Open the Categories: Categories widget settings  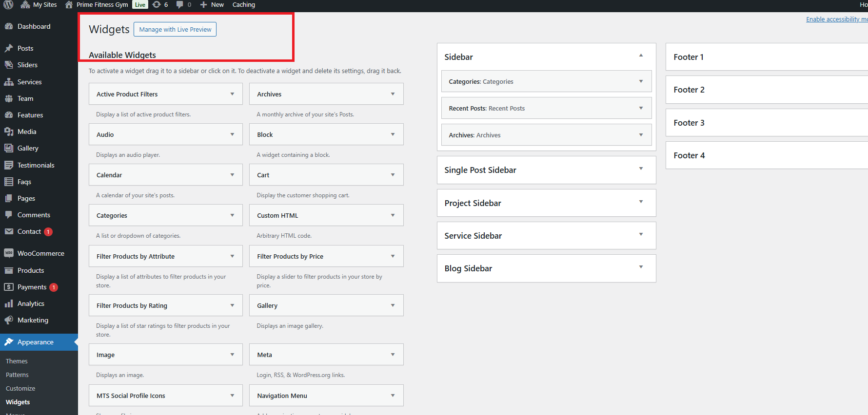point(641,81)
